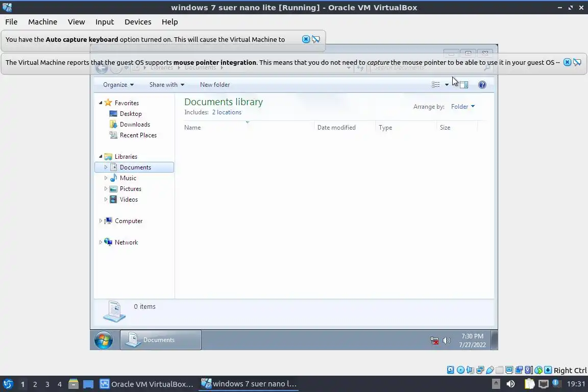Dismiss the Auto capture keyboard notification

306,39
